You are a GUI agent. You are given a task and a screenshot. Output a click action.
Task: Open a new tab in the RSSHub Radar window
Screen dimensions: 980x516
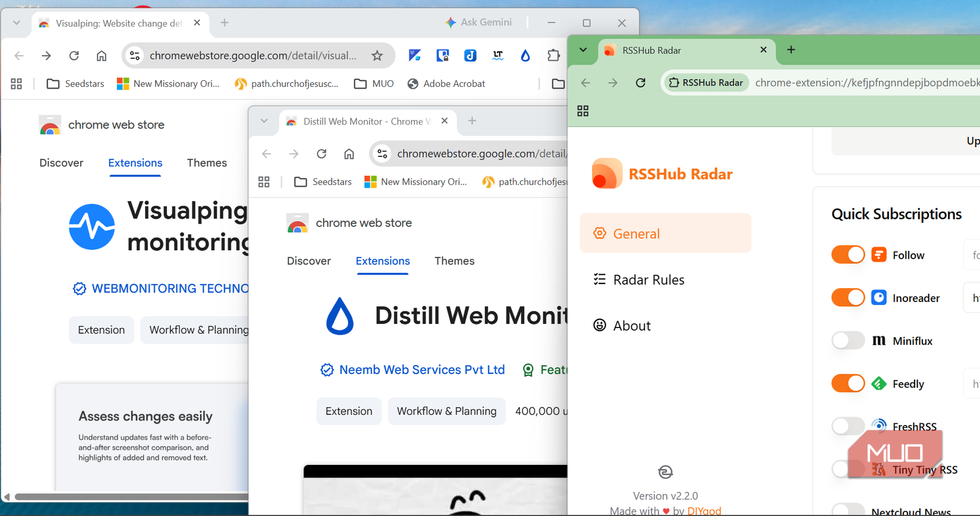pyautogui.click(x=791, y=50)
